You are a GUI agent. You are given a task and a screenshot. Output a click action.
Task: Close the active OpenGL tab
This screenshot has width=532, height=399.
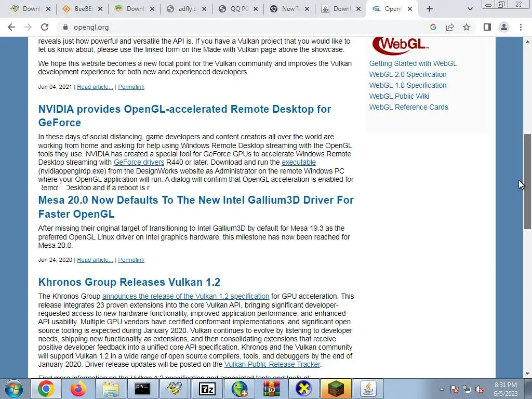410,9
